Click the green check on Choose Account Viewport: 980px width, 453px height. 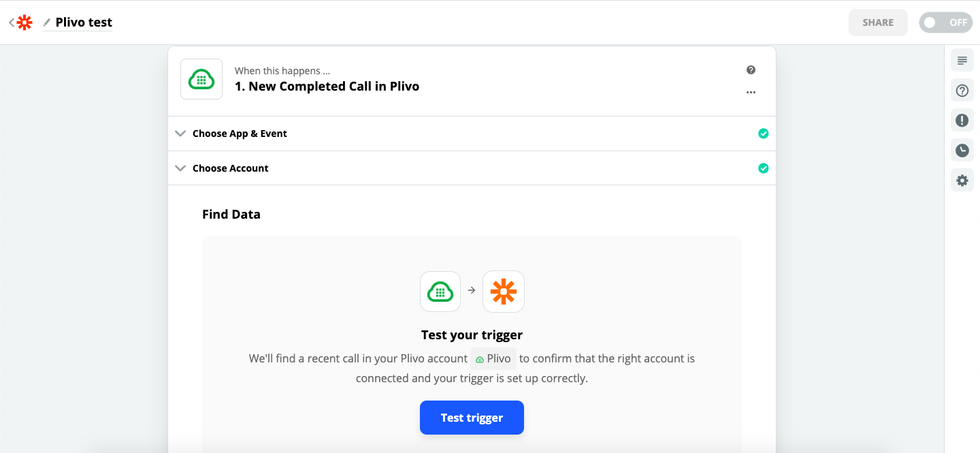click(763, 168)
